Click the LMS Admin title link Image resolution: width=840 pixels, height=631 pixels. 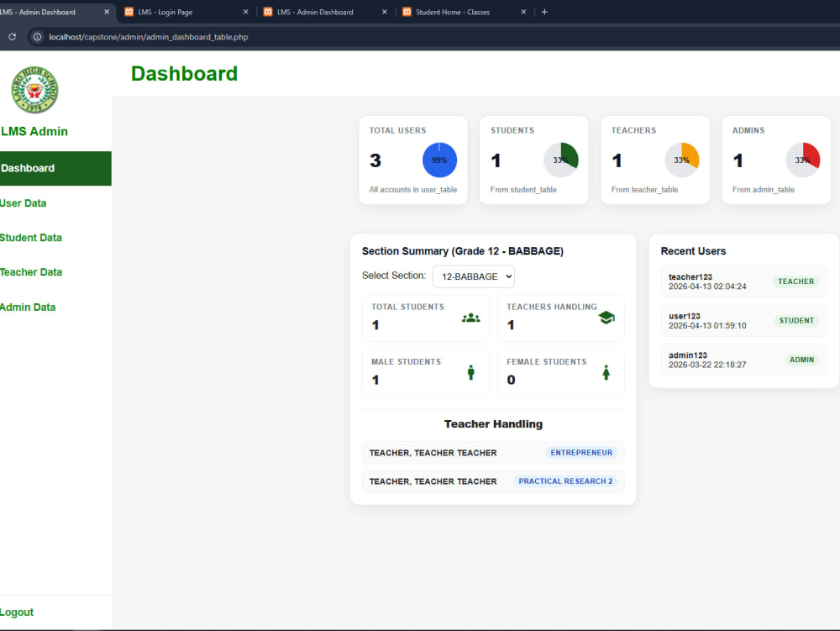point(34,131)
